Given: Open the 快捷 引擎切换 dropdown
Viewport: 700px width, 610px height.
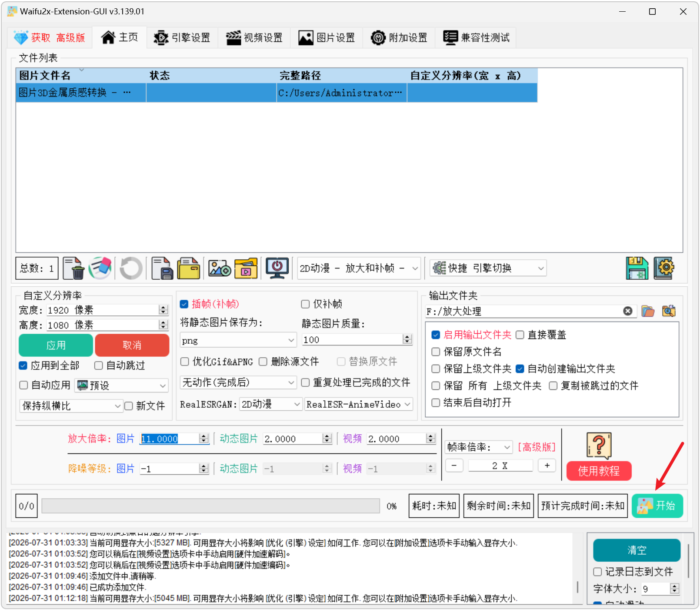Looking at the screenshot, I should coord(488,268).
